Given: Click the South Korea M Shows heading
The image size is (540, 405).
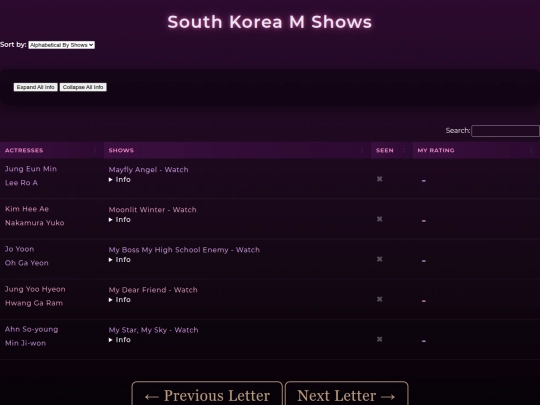Looking at the screenshot, I should tap(270, 22).
